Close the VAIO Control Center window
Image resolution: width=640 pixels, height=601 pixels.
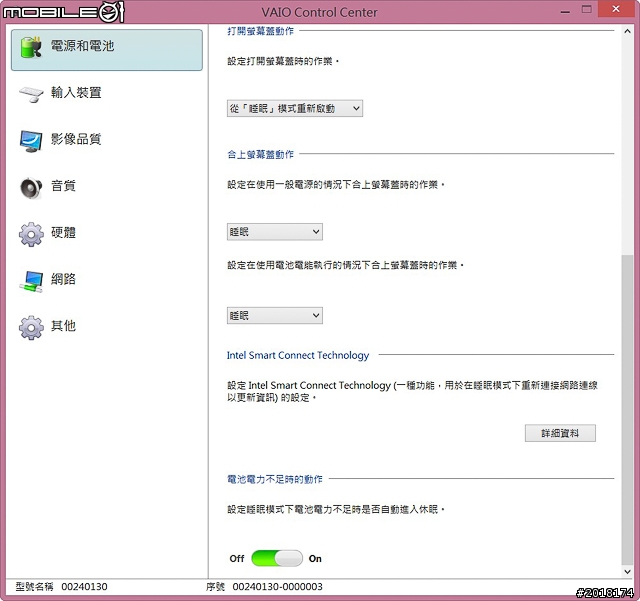pyautogui.click(x=616, y=9)
